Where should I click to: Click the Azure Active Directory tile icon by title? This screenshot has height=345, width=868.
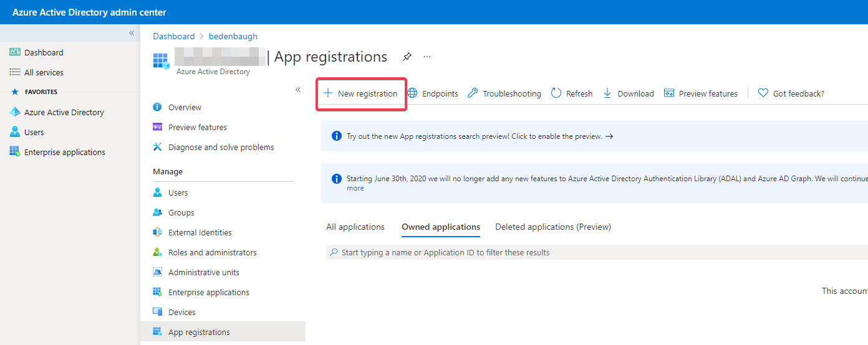162,60
